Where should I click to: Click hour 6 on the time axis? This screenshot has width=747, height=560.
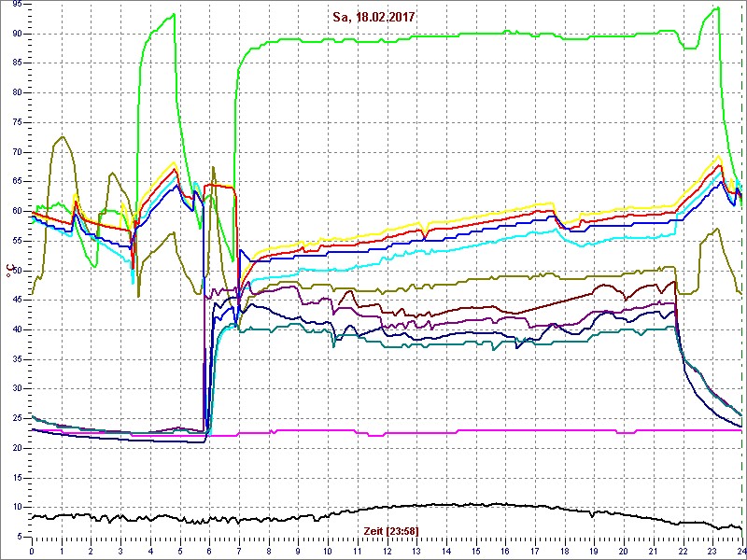[x=209, y=551]
